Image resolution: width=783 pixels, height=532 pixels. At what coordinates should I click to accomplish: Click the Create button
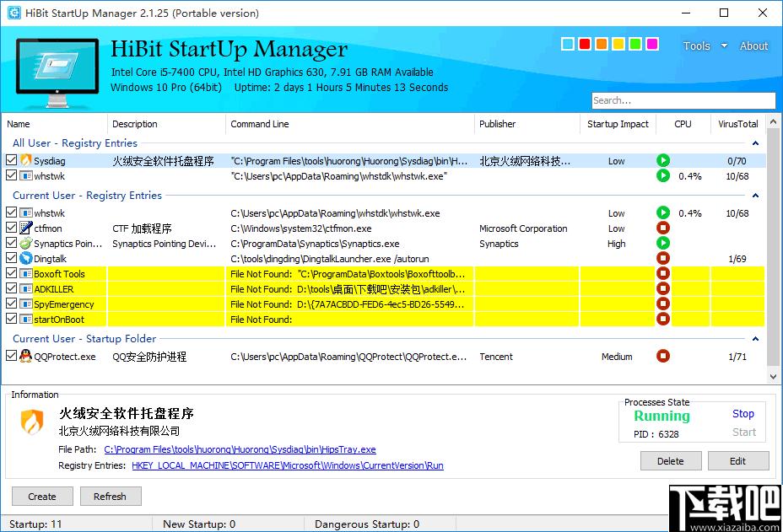click(42, 497)
